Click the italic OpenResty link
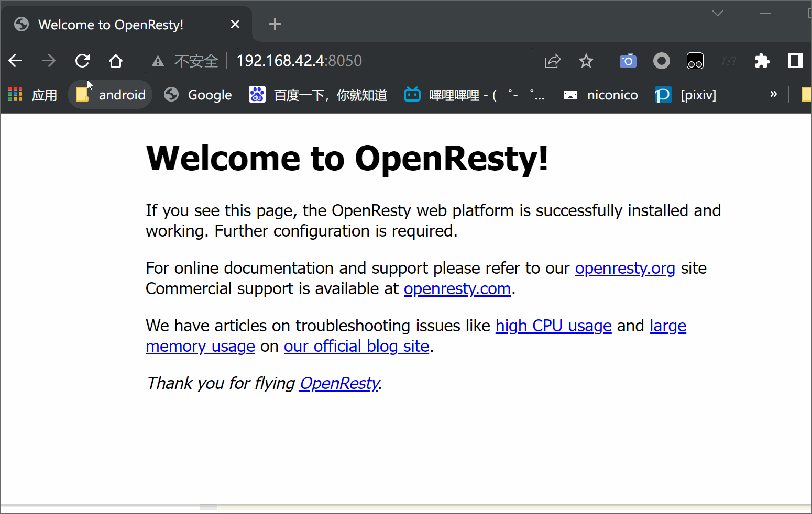Viewport: 812px width, 514px height. [339, 384]
